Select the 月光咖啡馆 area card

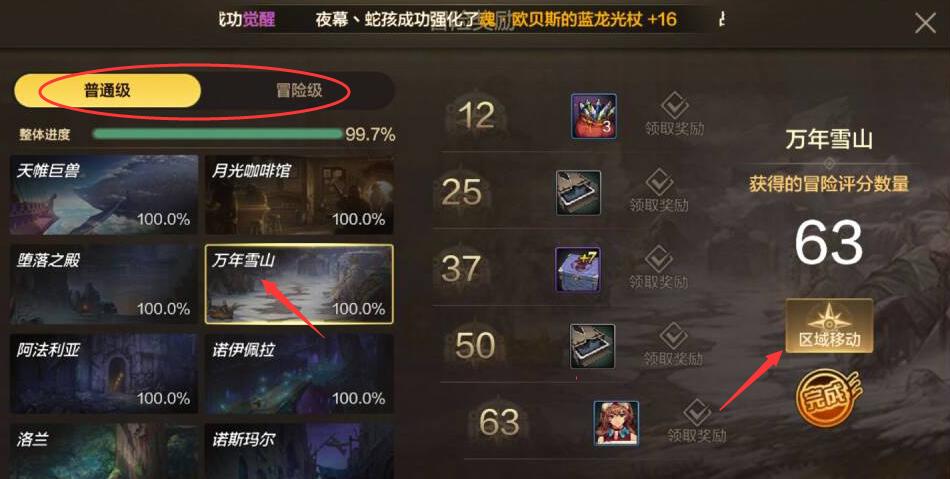coord(299,195)
